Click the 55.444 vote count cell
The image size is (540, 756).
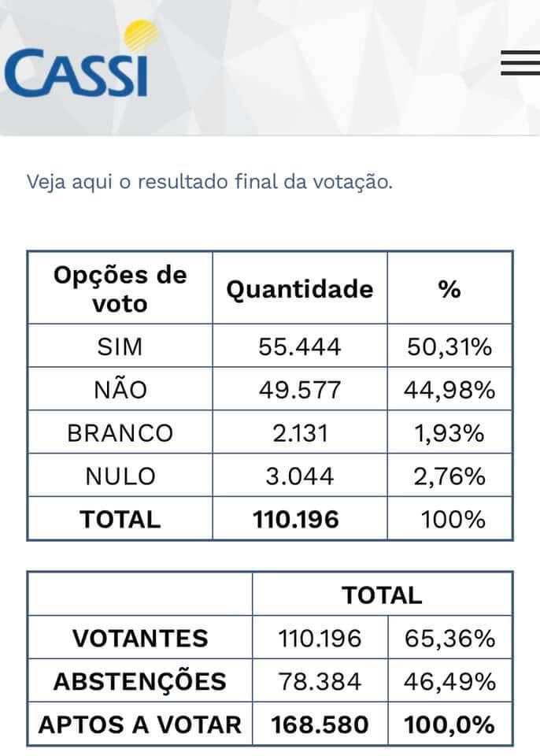click(x=300, y=346)
